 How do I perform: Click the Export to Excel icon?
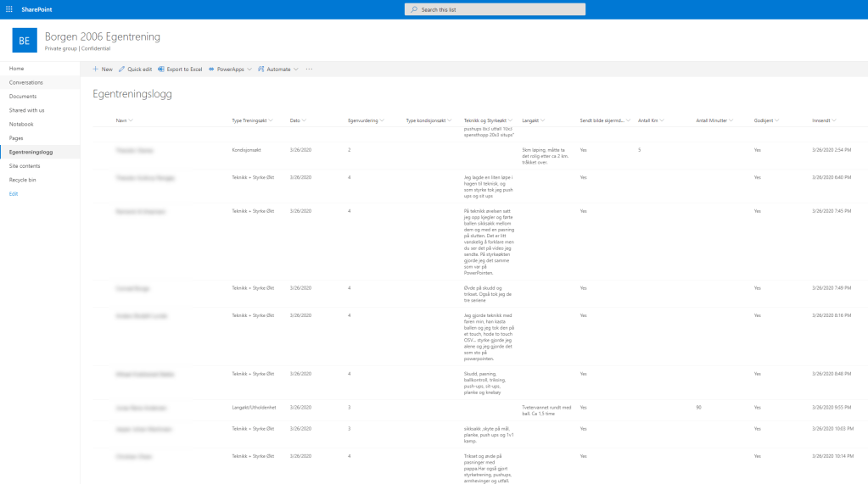(x=161, y=69)
